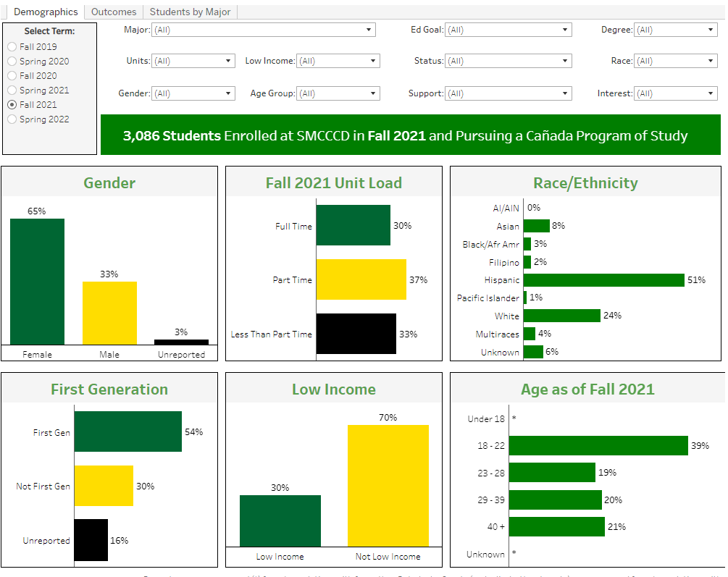Select the Not First Gen yellow bar

(104, 486)
